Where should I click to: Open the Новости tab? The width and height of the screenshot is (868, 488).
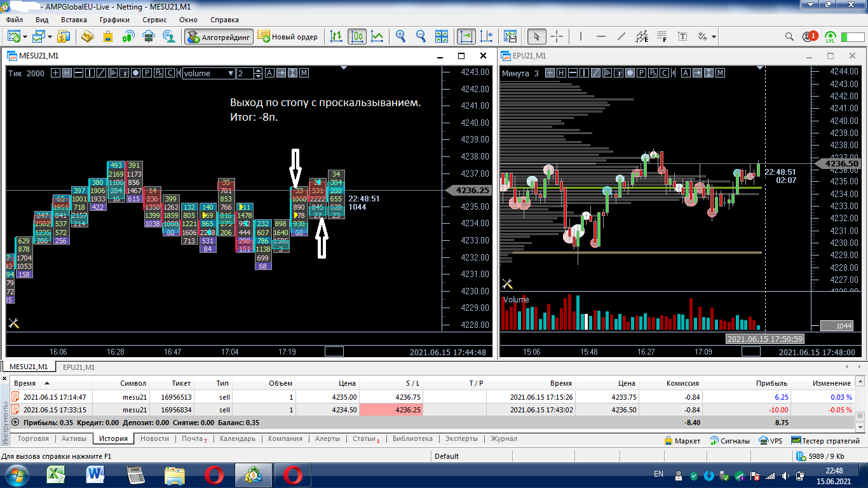154,438
